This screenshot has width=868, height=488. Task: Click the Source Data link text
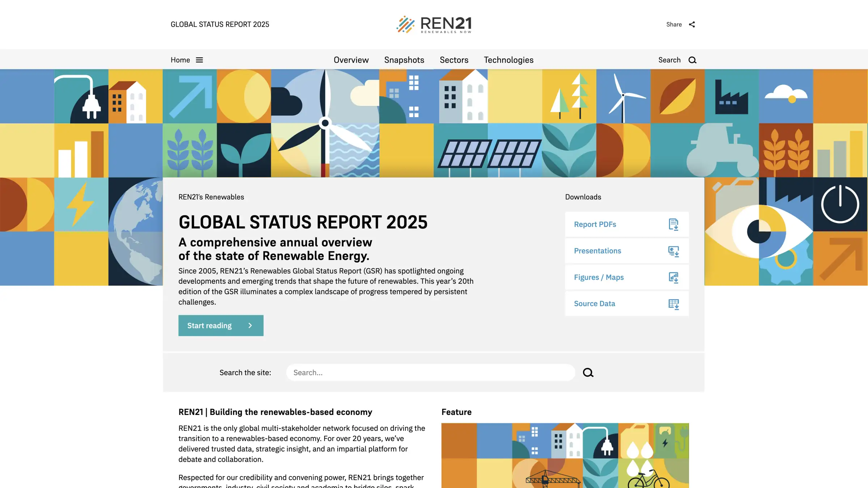[x=594, y=304]
